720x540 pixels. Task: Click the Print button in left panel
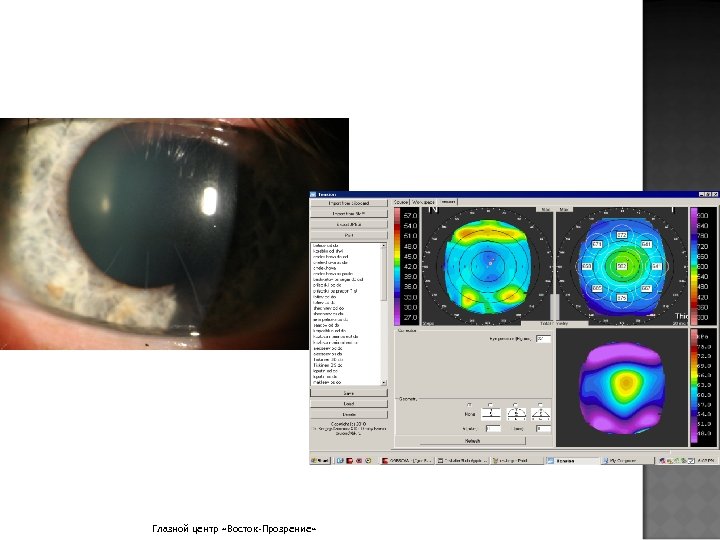click(x=349, y=235)
